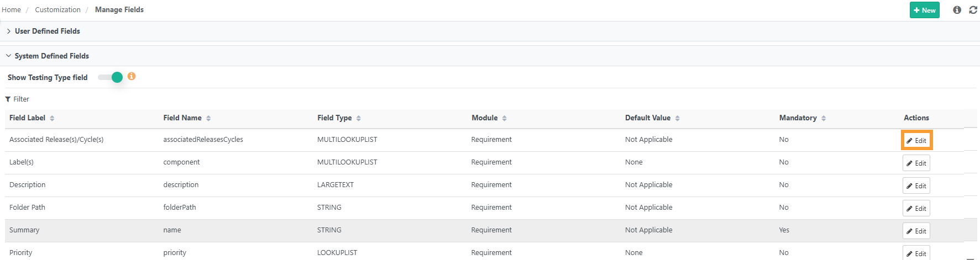This screenshot has height=260, width=980.
Task: Disable the Show Testing Type field toggle
Action: coord(111,77)
